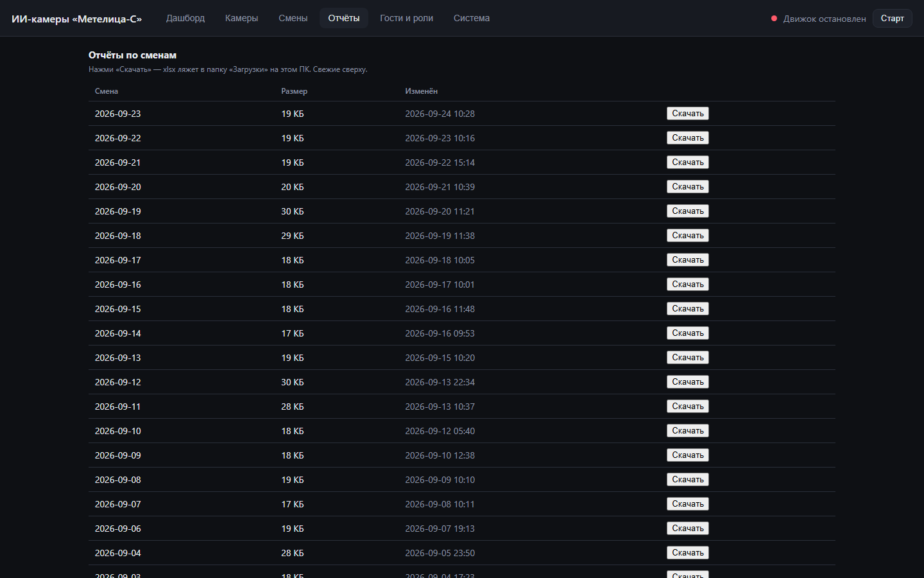Screen dimensions: 924x578
Task: Click the Отчёты по сменам heading
Action: coord(132,55)
